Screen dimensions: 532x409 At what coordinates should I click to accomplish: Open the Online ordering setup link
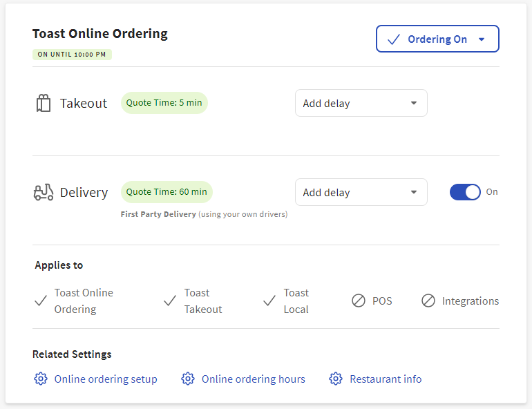click(106, 379)
